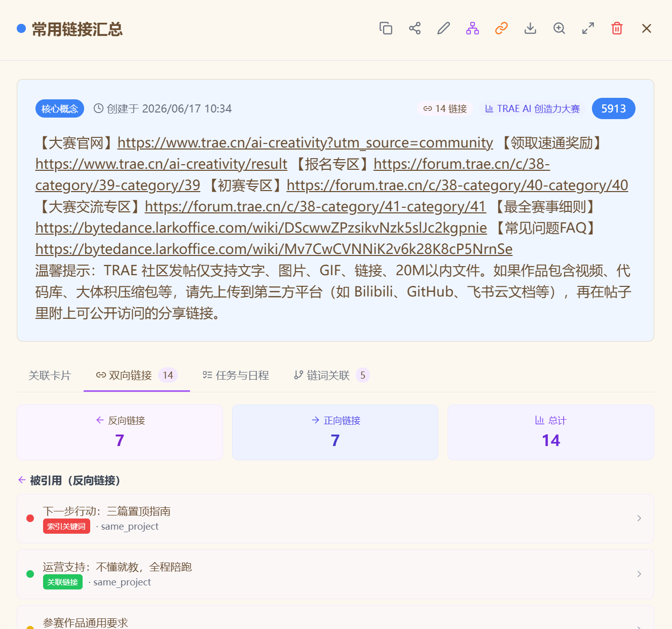Switch to the 关联卡片 tab
This screenshot has height=629, width=672.
pos(50,375)
